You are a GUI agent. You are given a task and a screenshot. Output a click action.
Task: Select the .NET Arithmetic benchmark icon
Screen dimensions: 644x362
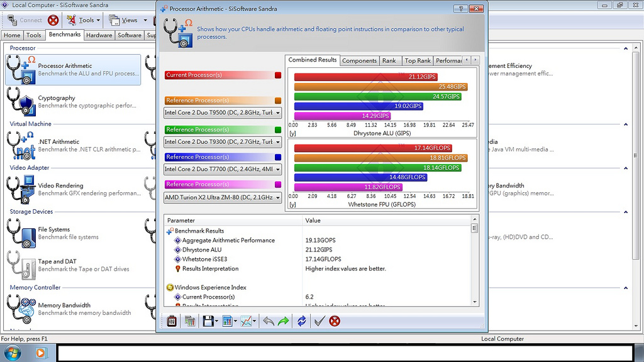tap(21, 146)
